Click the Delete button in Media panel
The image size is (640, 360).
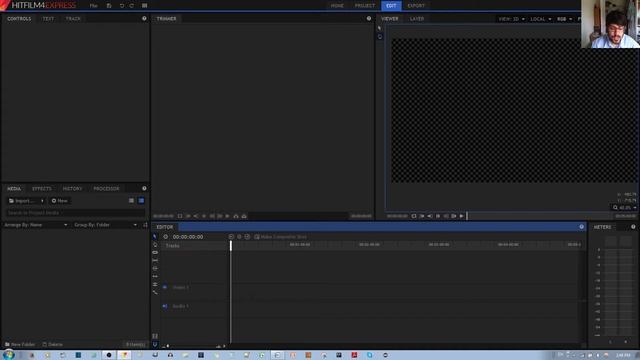click(53, 344)
